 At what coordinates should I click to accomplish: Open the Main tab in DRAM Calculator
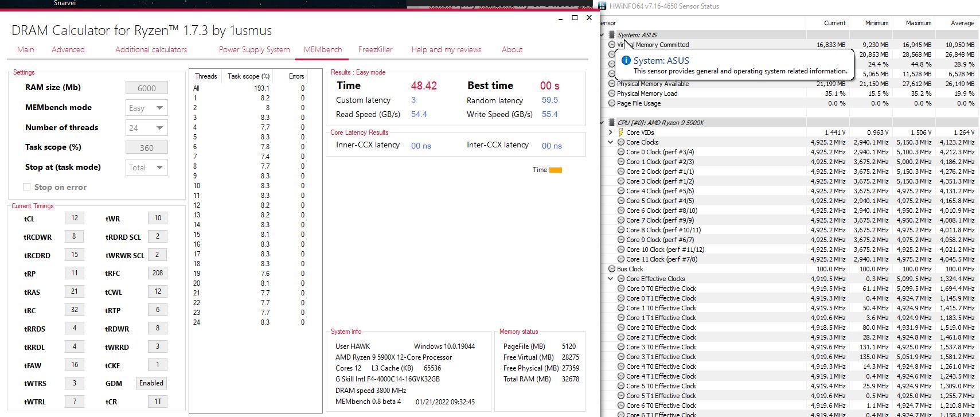(25, 49)
